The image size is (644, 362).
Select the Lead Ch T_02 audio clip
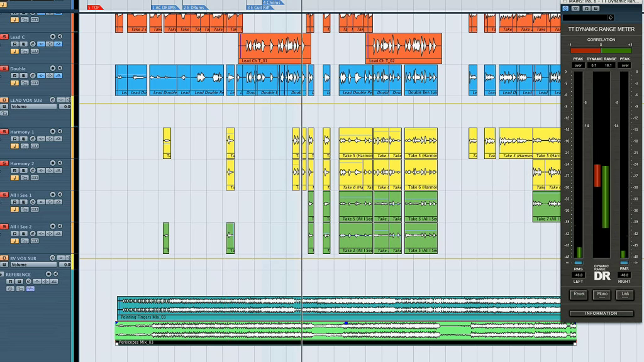(x=404, y=48)
